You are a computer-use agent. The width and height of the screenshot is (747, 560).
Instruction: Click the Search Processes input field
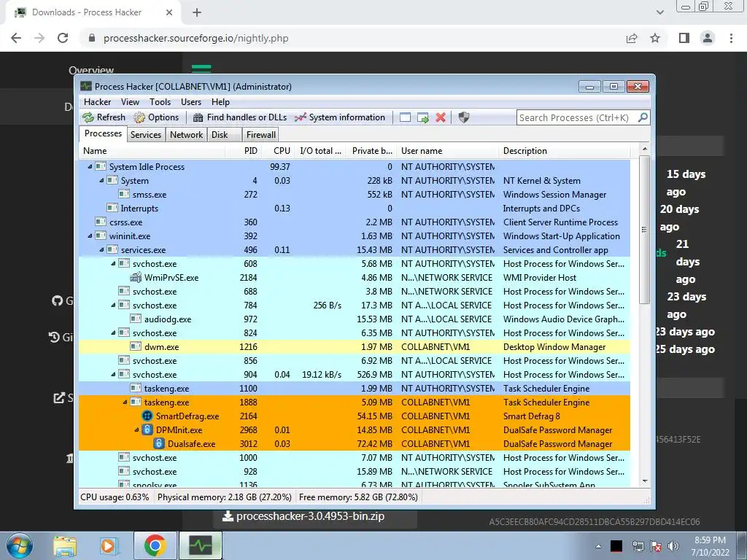pyautogui.click(x=576, y=117)
